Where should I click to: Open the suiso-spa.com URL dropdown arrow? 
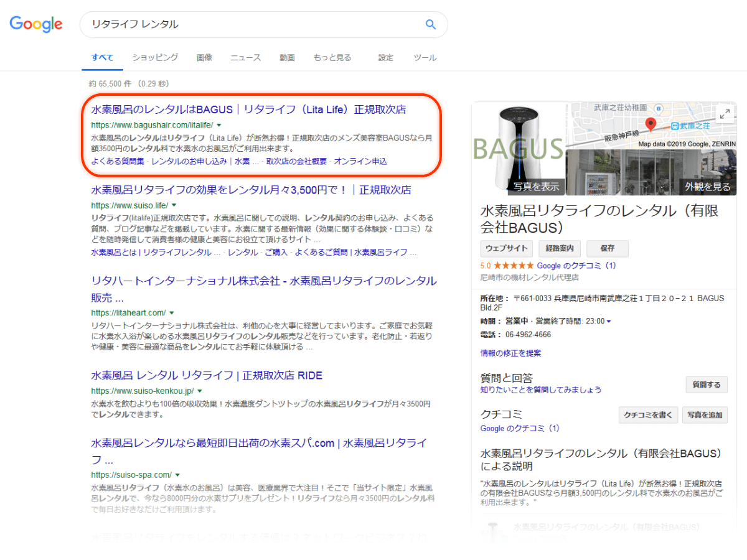tap(177, 475)
